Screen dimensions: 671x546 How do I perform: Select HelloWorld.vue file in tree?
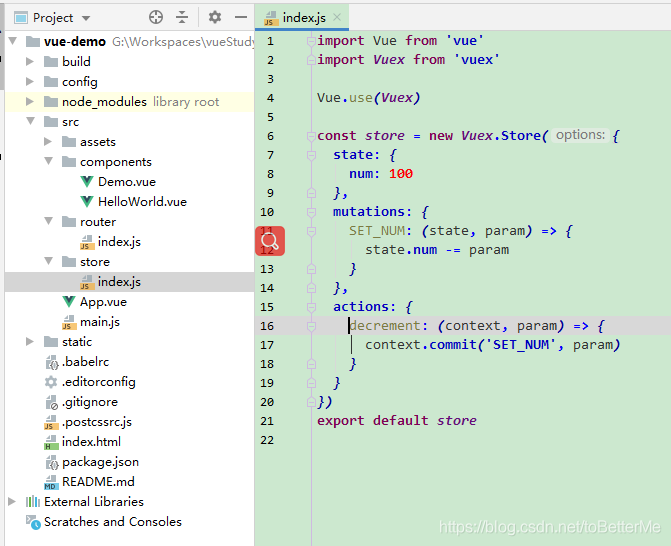pyautogui.click(x=142, y=202)
